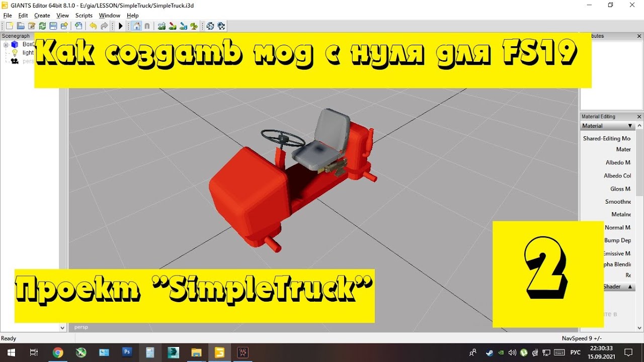The height and width of the screenshot is (362, 644).
Task: Click the camera persp node icon
Action: pos(15,61)
